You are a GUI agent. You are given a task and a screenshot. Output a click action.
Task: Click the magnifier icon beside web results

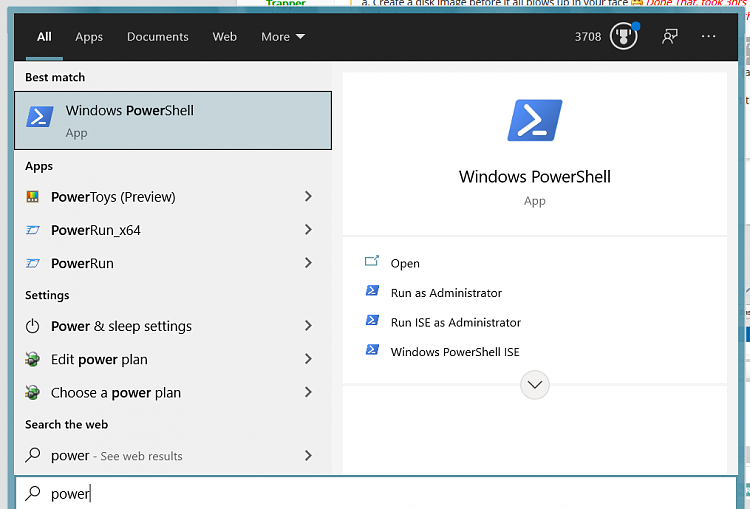[x=33, y=455]
